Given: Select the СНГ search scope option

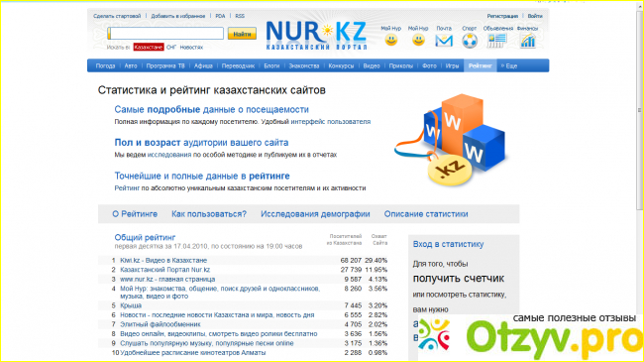Looking at the screenshot, I should [x=171, y=48].
